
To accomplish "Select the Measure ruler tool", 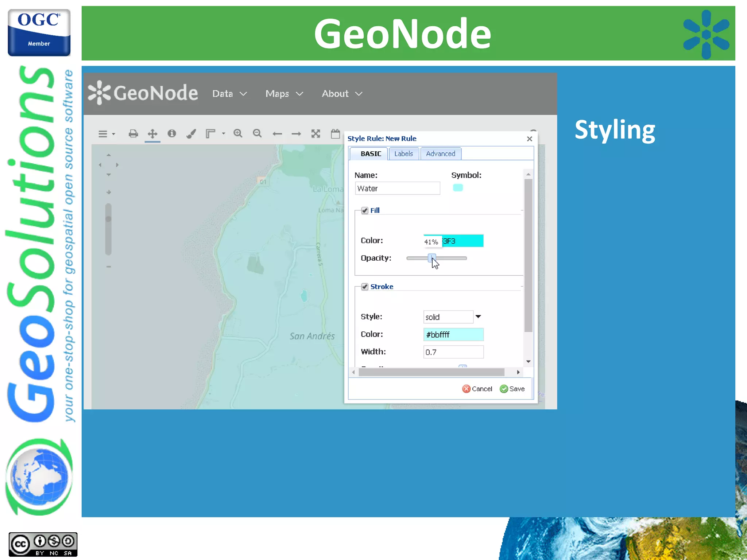I will [210, 133].
